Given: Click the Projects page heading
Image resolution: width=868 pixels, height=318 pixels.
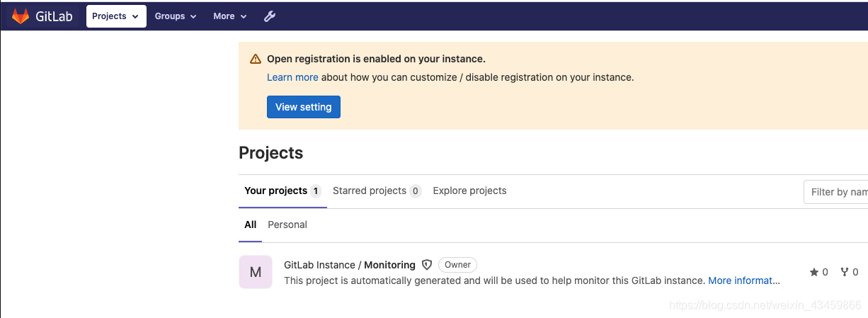Looking at the screenshot, I should [x=271, y=153].
